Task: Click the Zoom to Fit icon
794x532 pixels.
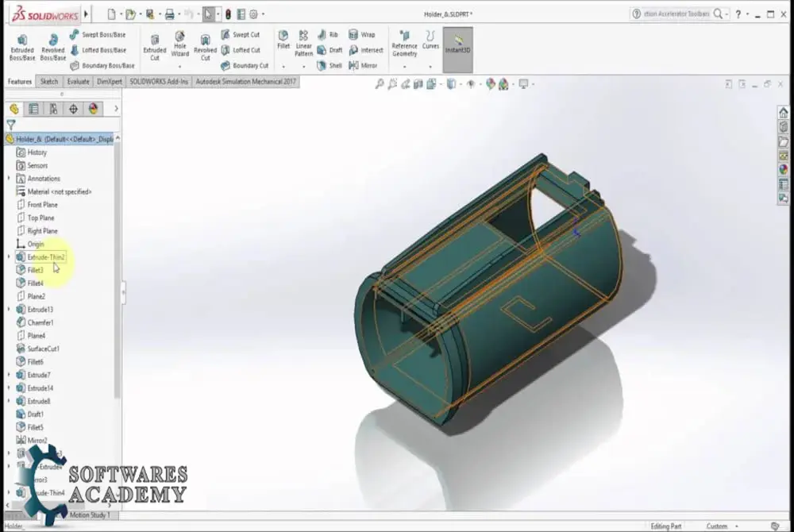Action: (380, 84)
